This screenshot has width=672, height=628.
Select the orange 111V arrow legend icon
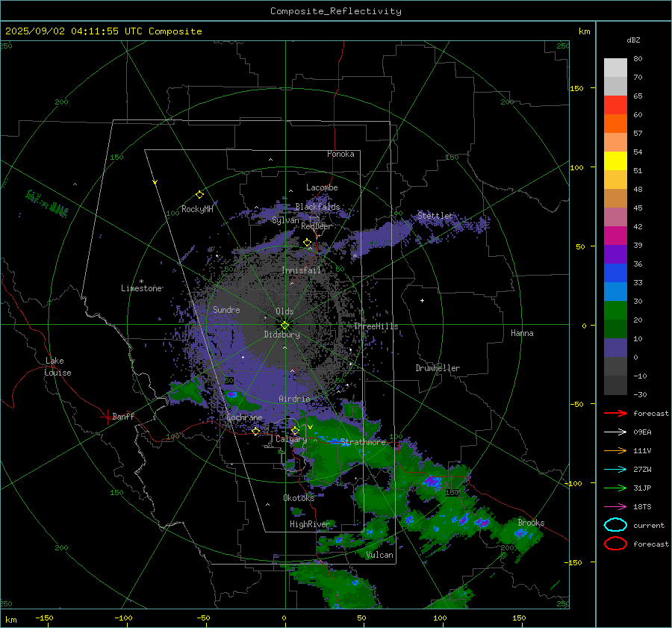615,450
